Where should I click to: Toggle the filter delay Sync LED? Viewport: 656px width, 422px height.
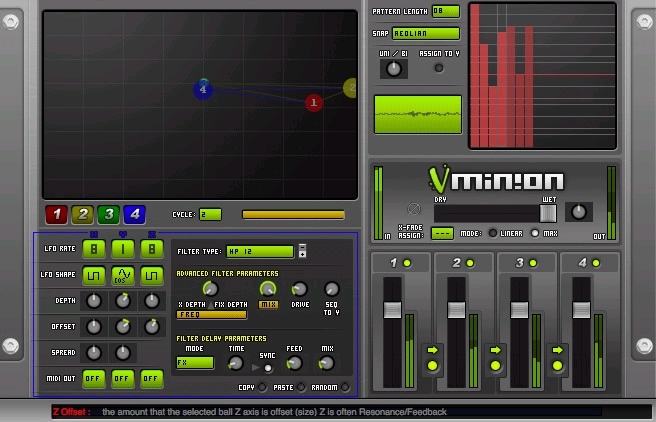(x=268, y=368)
